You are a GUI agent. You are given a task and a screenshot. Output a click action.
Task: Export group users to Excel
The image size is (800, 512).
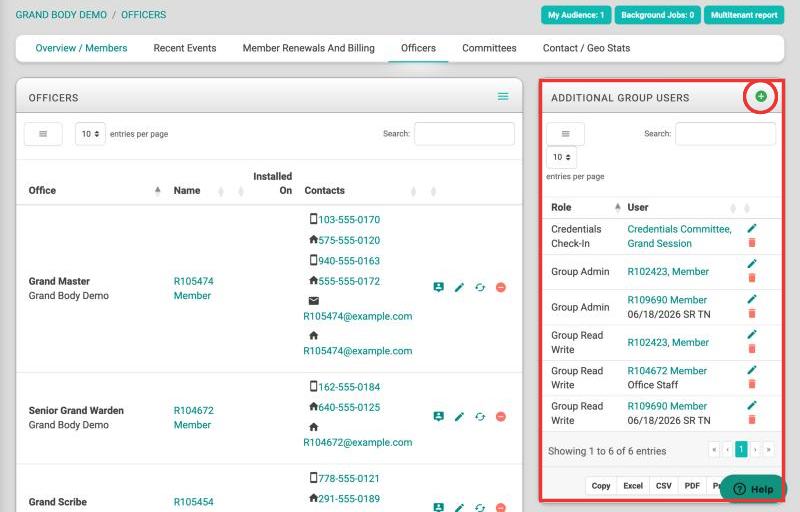[x=633, y=486]
